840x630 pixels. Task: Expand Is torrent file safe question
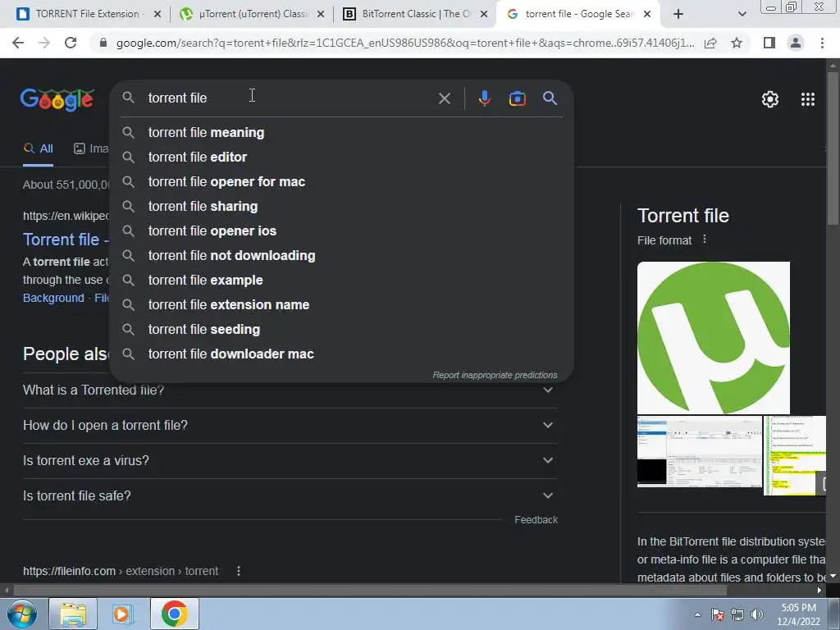point(290,496)
